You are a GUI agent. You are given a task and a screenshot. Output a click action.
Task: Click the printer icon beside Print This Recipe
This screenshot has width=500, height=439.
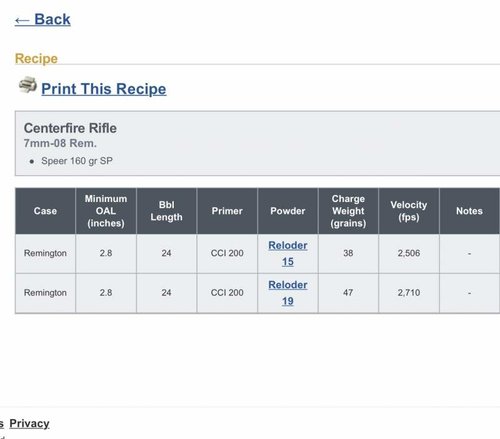click(28, 85)
